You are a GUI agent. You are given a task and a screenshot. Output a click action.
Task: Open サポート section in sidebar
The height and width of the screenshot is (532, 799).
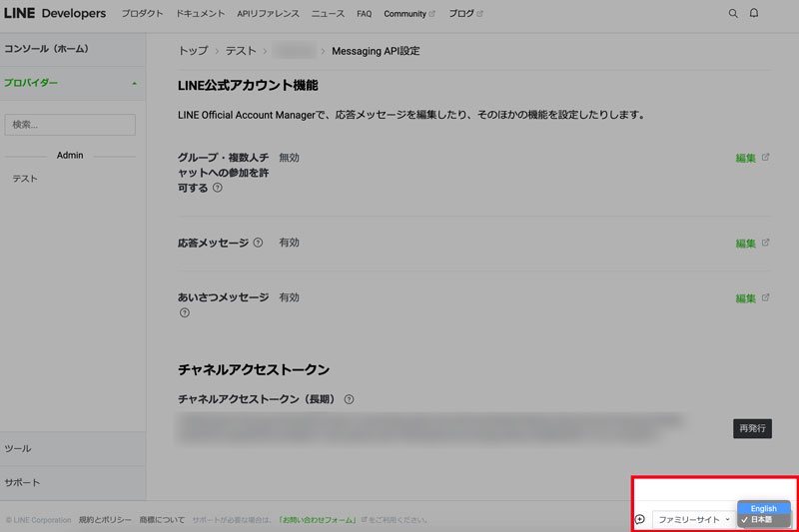tap(73, 483)
